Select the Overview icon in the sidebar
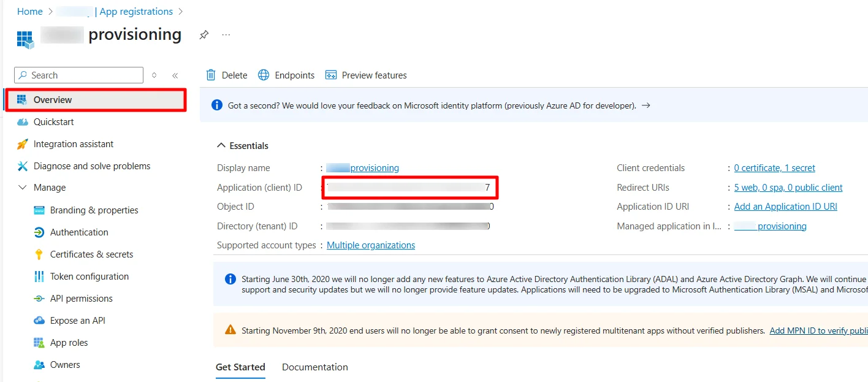 21,99
